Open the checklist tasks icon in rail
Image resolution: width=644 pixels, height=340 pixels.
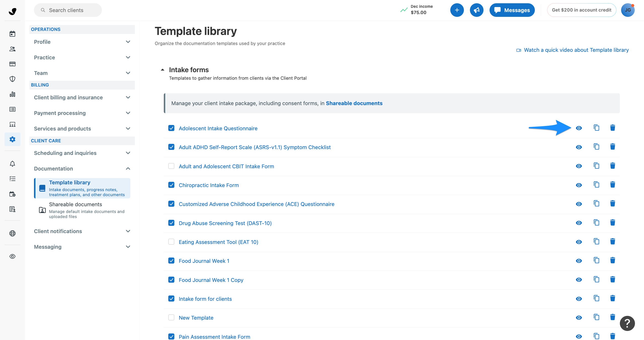(x=12, y=179)
